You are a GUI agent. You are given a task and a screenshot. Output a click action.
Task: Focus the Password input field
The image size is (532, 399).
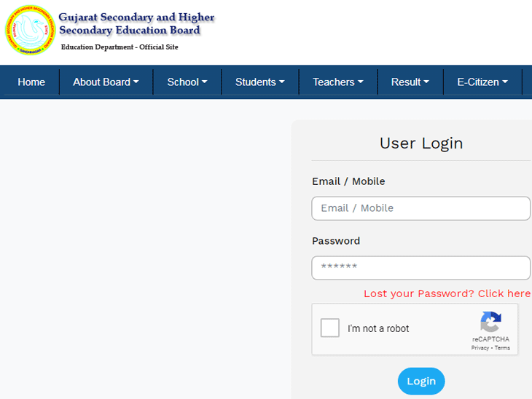tap(420, 268)
